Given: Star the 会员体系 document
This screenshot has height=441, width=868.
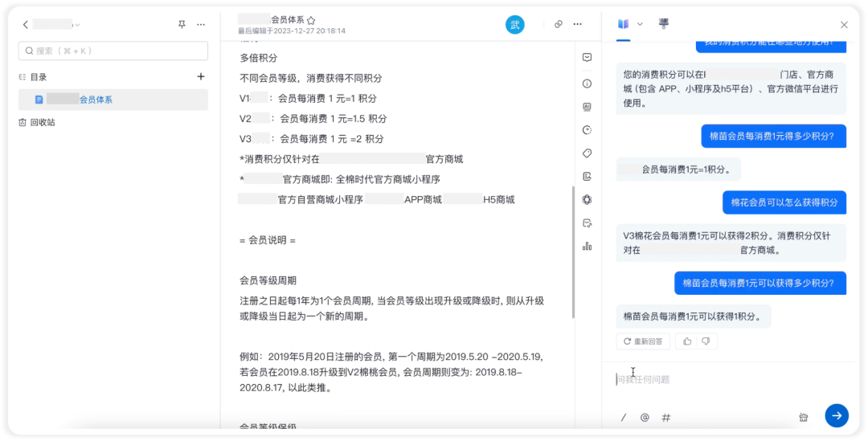Looking at the screenshot, I should click(x=311, y=20).
